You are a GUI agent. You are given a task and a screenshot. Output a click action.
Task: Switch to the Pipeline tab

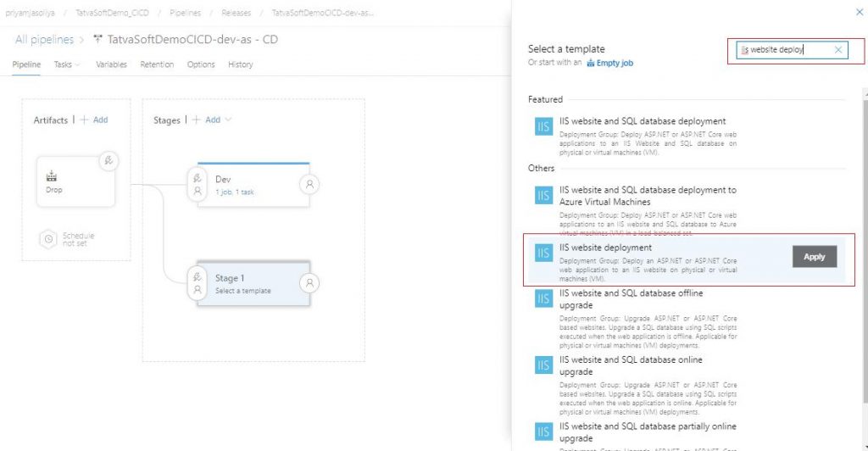coord(26,64)
